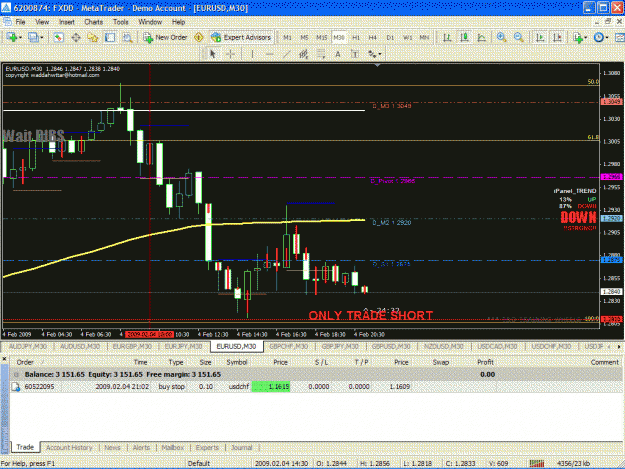This screenshot has height=469, width=625.
Task: Switch to the GBPUSD,M30 chart tab
Action: tap(391, 346)
